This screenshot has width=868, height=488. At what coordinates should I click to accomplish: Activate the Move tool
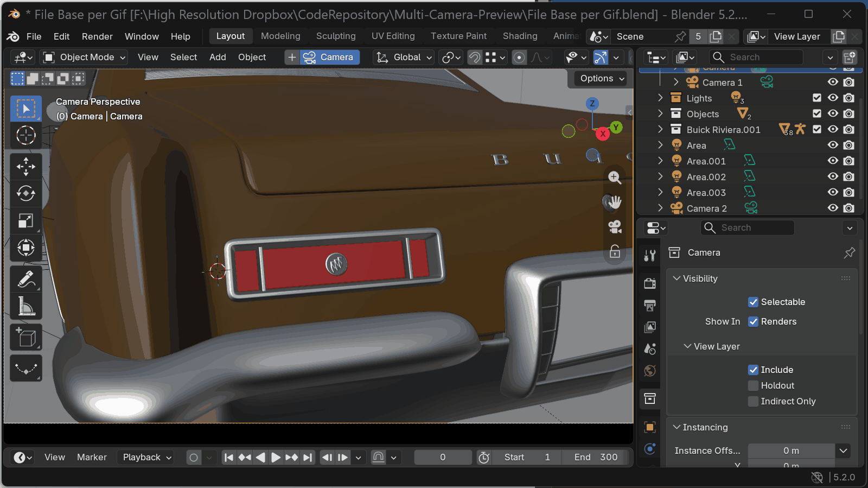pyautogui.click(x=26, y=167)
